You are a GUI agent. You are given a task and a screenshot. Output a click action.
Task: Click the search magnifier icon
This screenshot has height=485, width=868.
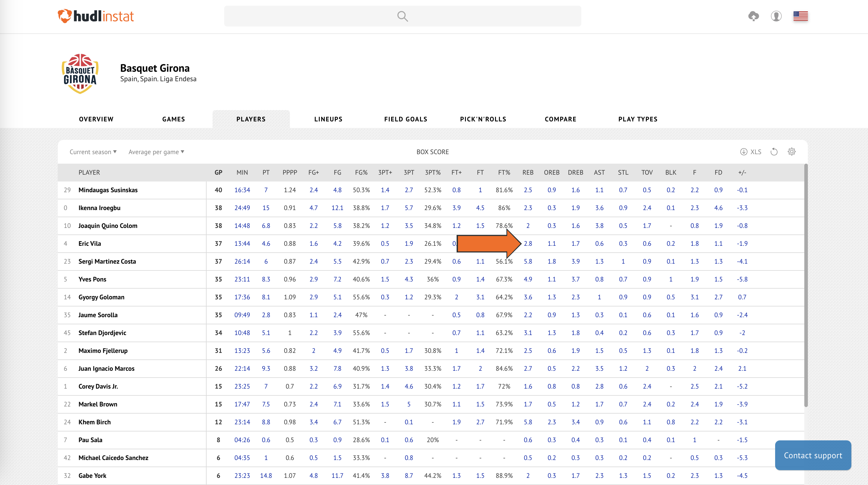tap(402, 16)
